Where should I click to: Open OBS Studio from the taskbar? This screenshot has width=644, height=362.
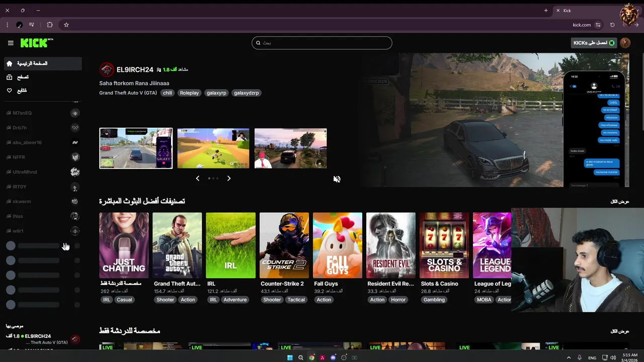coord(344,357)
